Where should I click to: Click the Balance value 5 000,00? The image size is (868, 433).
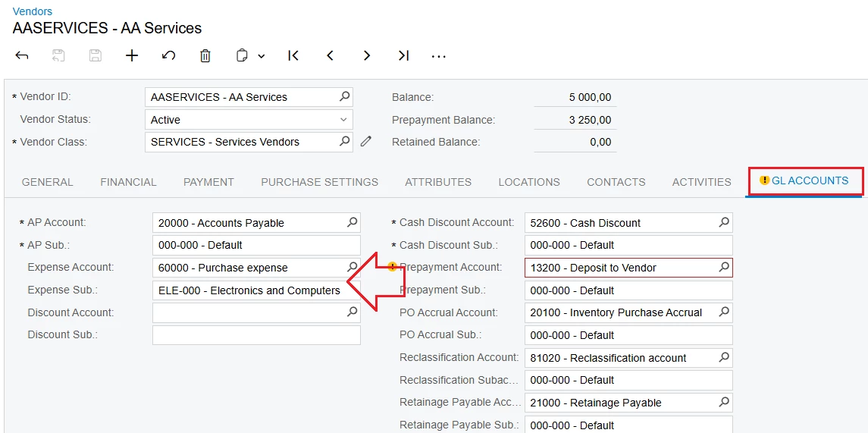590,98
